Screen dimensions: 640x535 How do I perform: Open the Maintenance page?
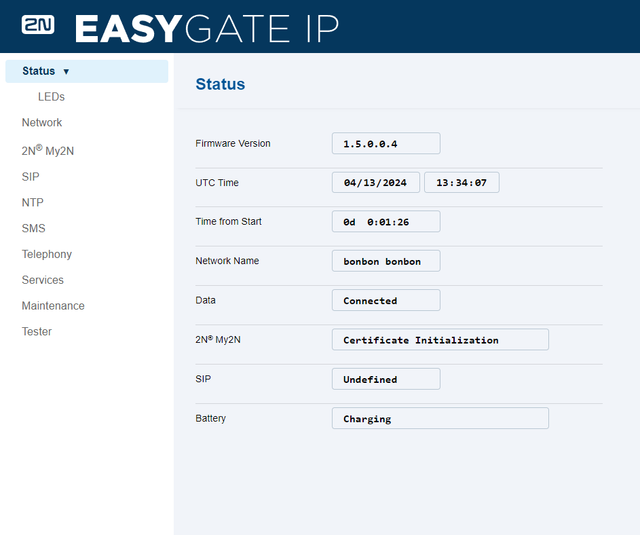(53, 306)
